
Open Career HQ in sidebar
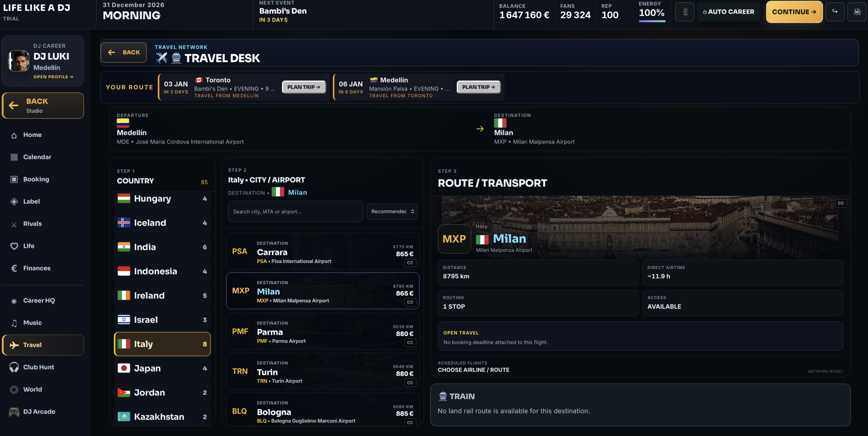pyautogui.click(x=43, y=300)
